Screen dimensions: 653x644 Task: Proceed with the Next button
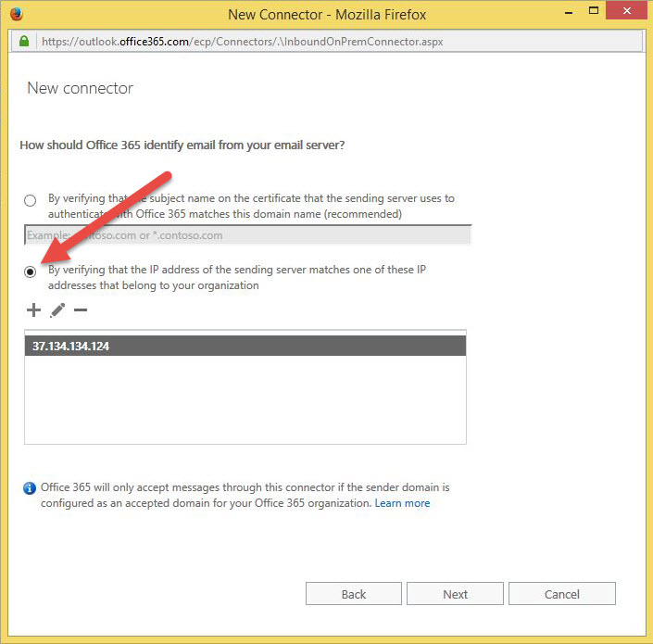455,594
